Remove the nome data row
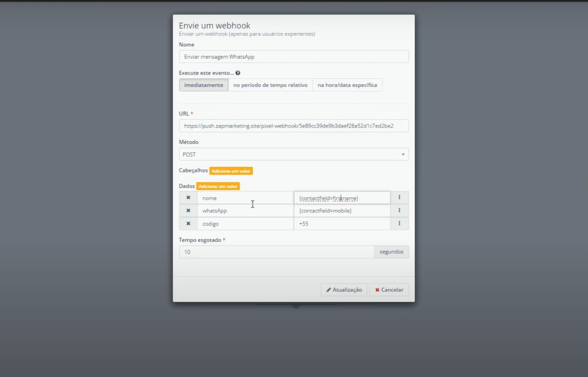Screen dimensions: 588x377 [x=188, y=198]
